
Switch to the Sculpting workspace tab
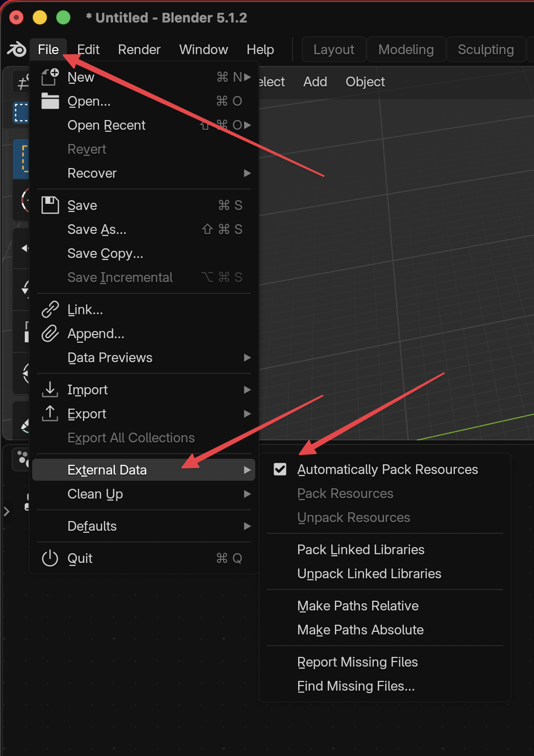click(486, 50)
